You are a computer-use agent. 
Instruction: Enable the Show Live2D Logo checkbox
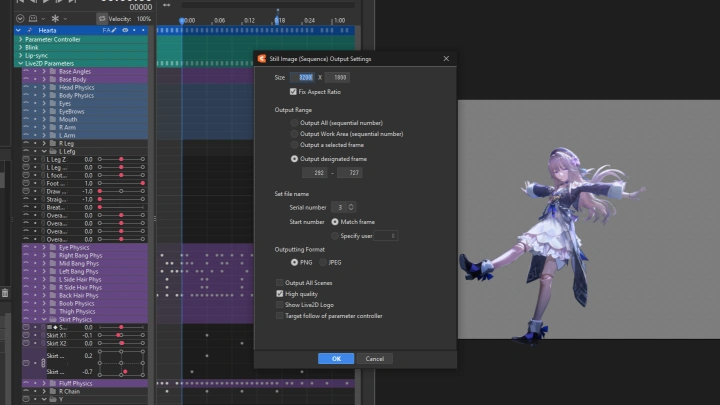coord(280,305)
